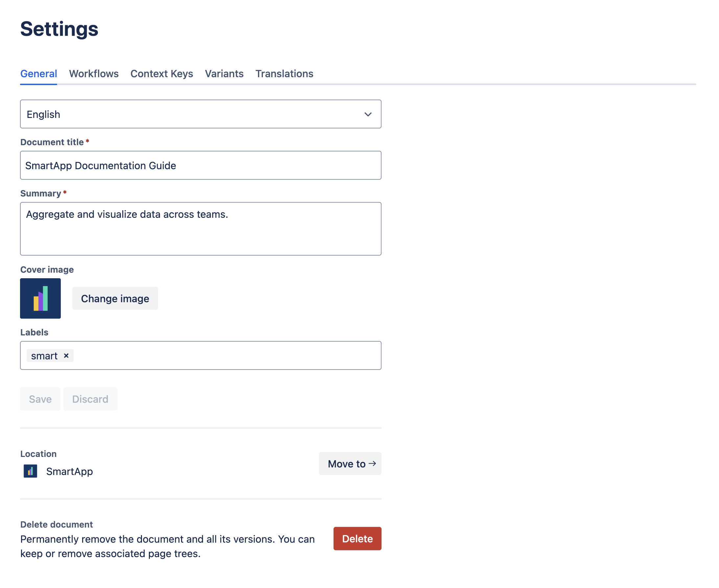The image size is (719, 588).
Task: Switch to the Workflows tab
Action: (x=94, y=74)
